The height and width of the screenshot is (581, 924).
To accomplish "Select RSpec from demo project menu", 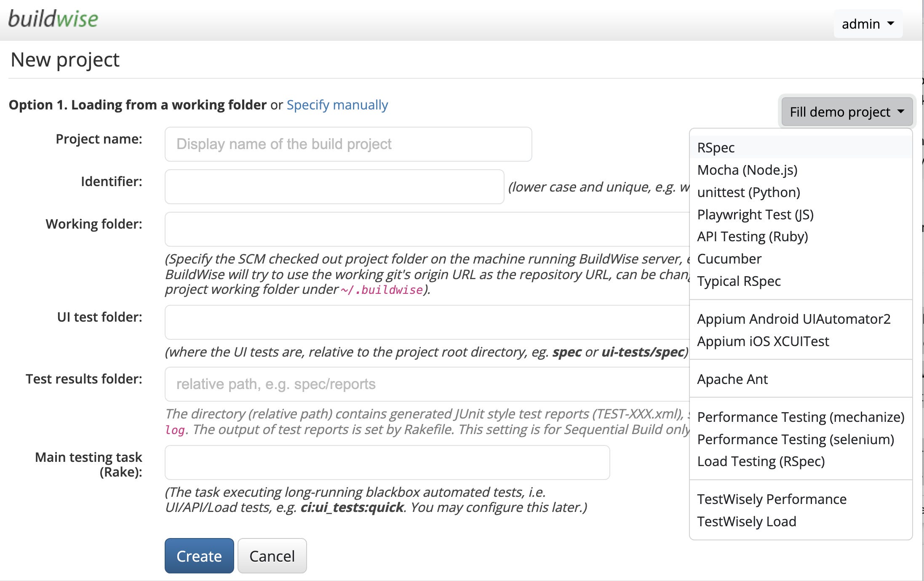I will (x=716, y=148).
